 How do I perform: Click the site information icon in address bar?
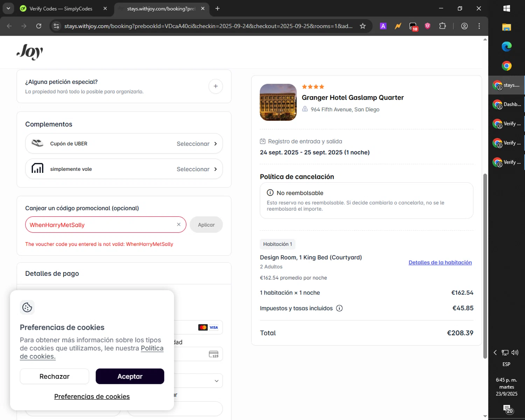(x=56, y=26)
